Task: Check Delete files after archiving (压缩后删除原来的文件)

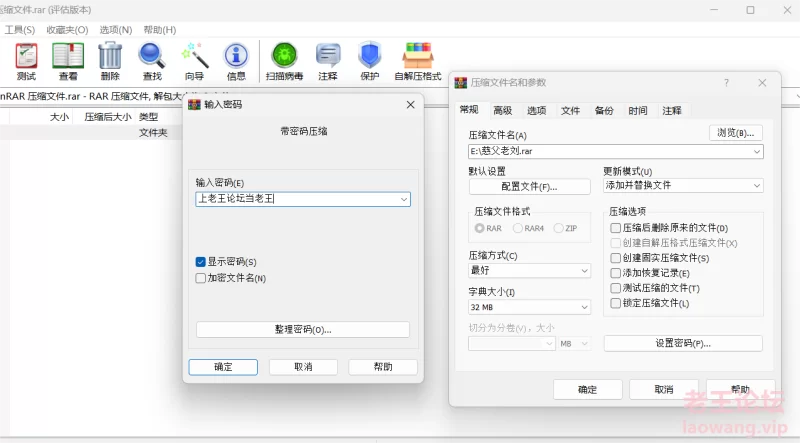Action: click(616, 228)
